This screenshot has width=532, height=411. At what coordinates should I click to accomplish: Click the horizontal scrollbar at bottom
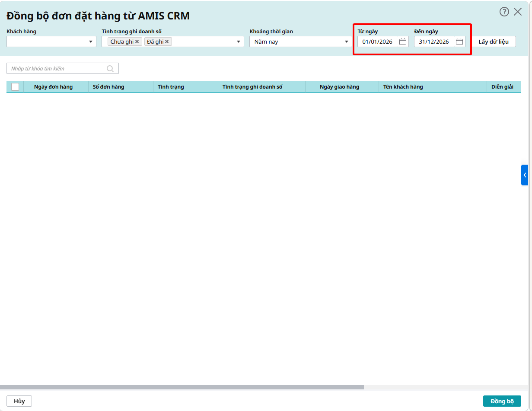pyautogui.click(x=182, y=387)
